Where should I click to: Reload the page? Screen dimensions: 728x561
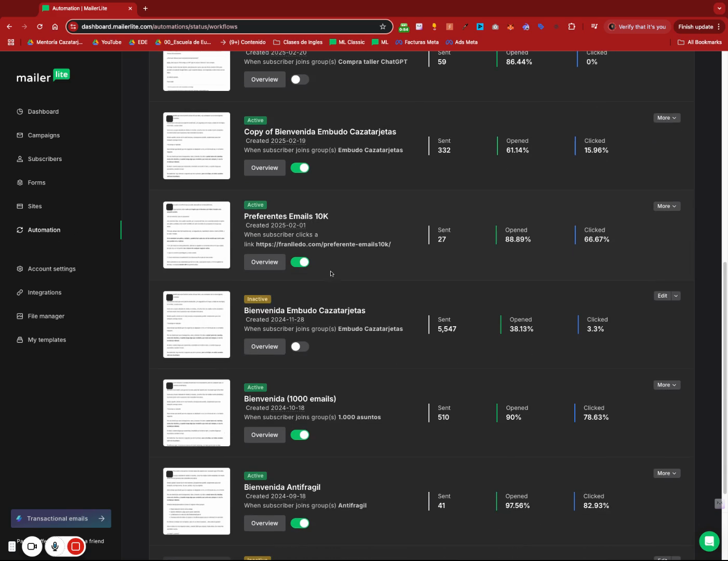(39, 26)
